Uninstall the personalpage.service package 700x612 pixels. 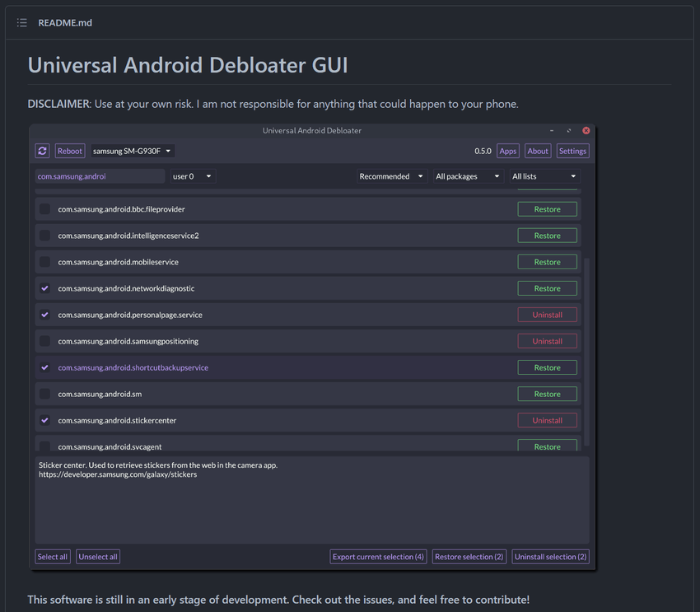click(x=548, y=315)
